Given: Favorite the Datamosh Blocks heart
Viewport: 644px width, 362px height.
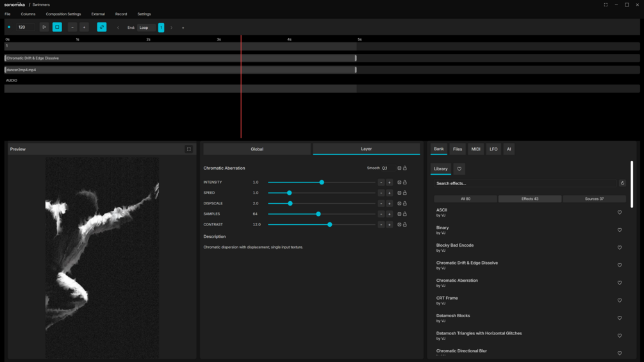Looking at the screenshot, I should tap(620, 318).
